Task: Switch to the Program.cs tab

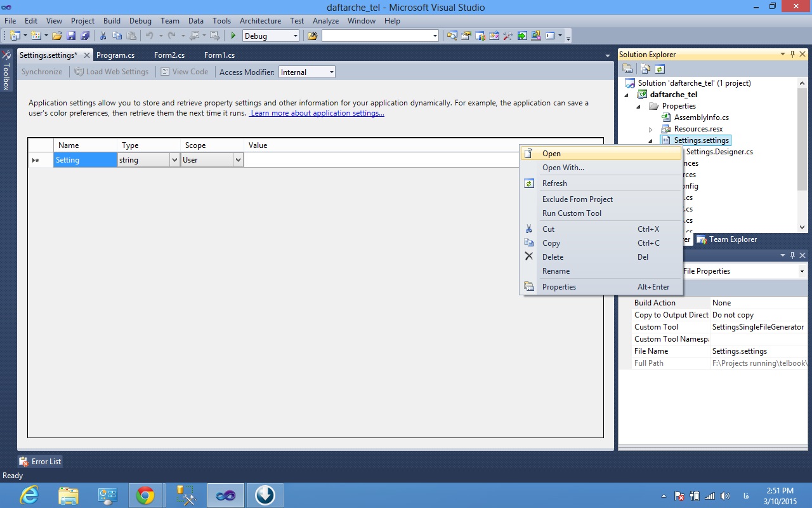Action: tap(115, 55)
